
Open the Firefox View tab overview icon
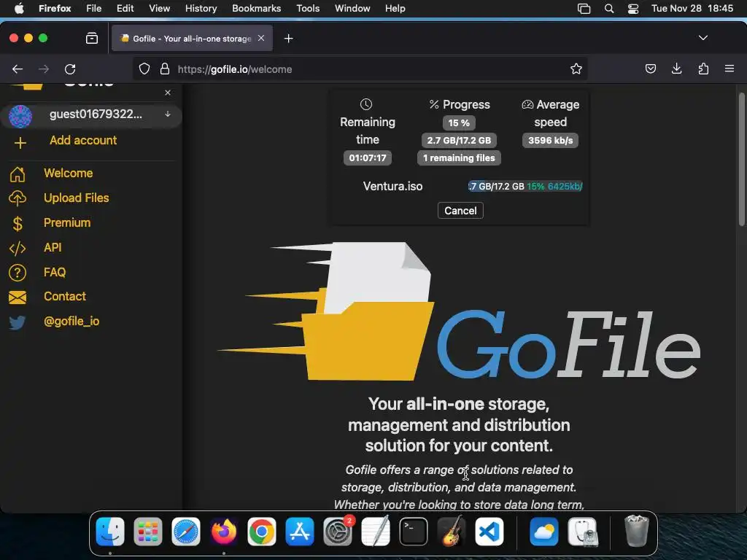click(92, 38)
